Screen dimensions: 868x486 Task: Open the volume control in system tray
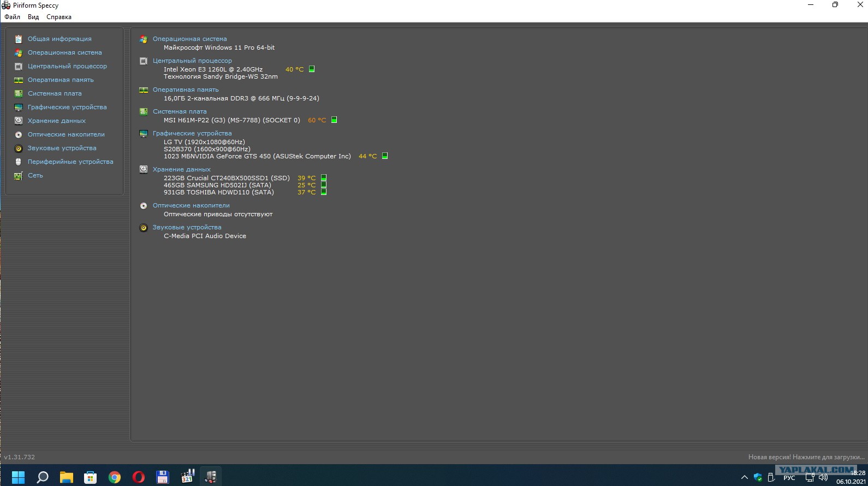823,477
